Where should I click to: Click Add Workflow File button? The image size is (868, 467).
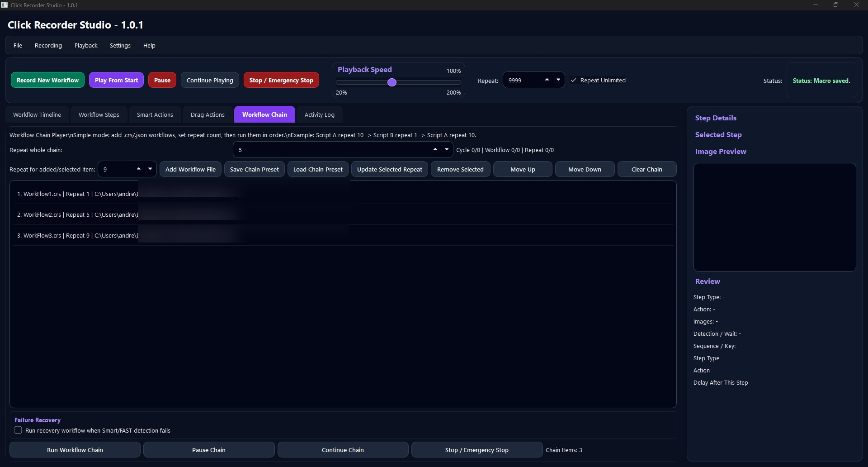pyautogui.click(x=190, y=169)
